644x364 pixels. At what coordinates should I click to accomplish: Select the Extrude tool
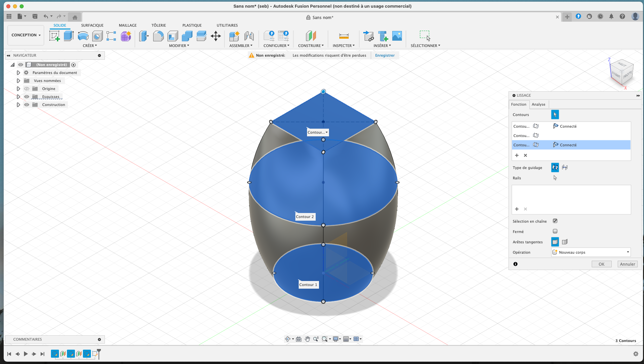point(69,36)
